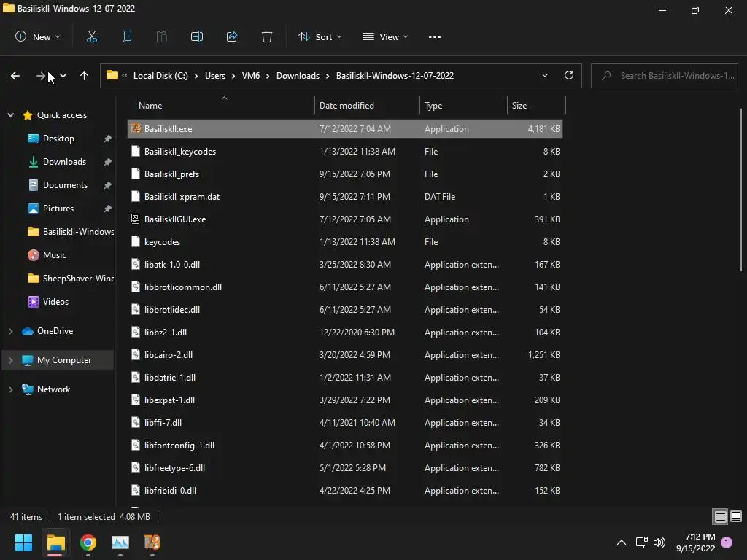
Task: Select the BasiliskII_keycodes file
Action: [x=345, y=152]
